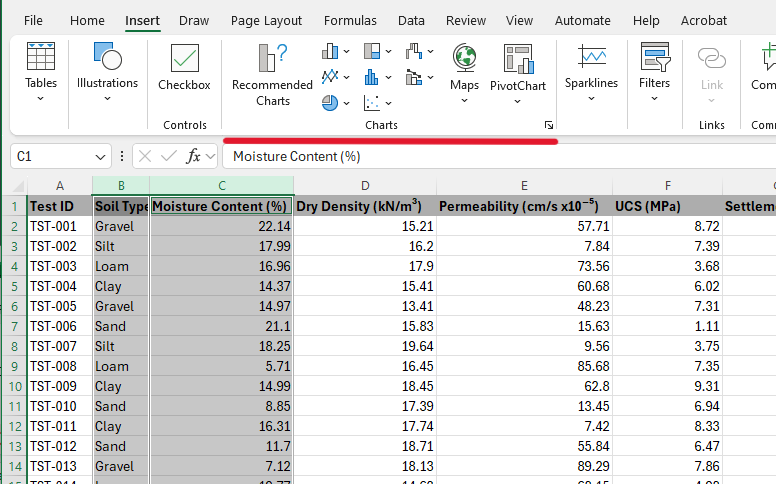Screen dimensions: 776x484
Task: Insert a hierarchy treemap chart
Action: pos(377,51)
